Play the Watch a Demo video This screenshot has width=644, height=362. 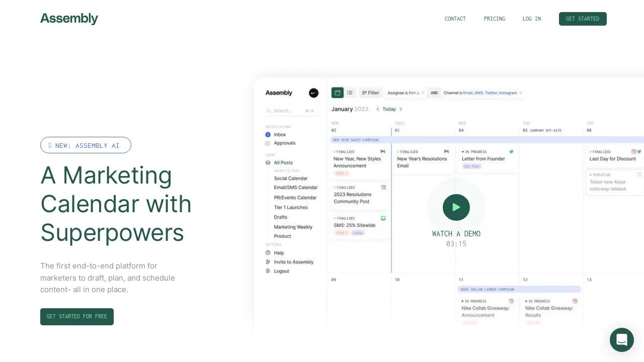coord(456,207)
